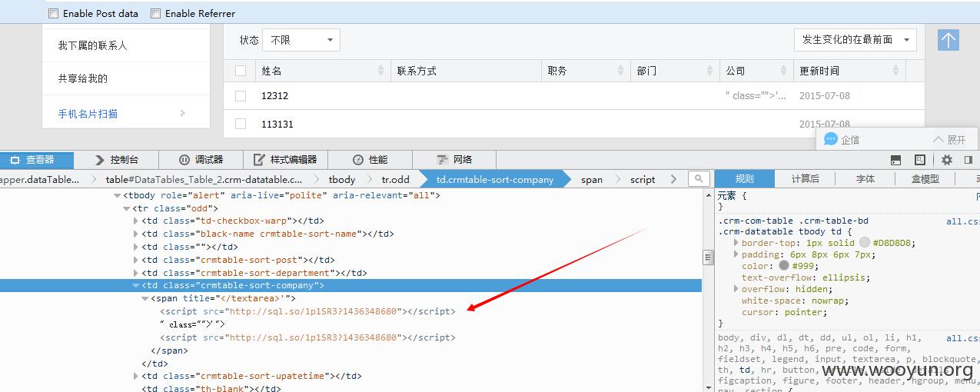This screenshot has height=392, width=980.
Task: Select the 规则 rules tab
Action: pos(744,178)
